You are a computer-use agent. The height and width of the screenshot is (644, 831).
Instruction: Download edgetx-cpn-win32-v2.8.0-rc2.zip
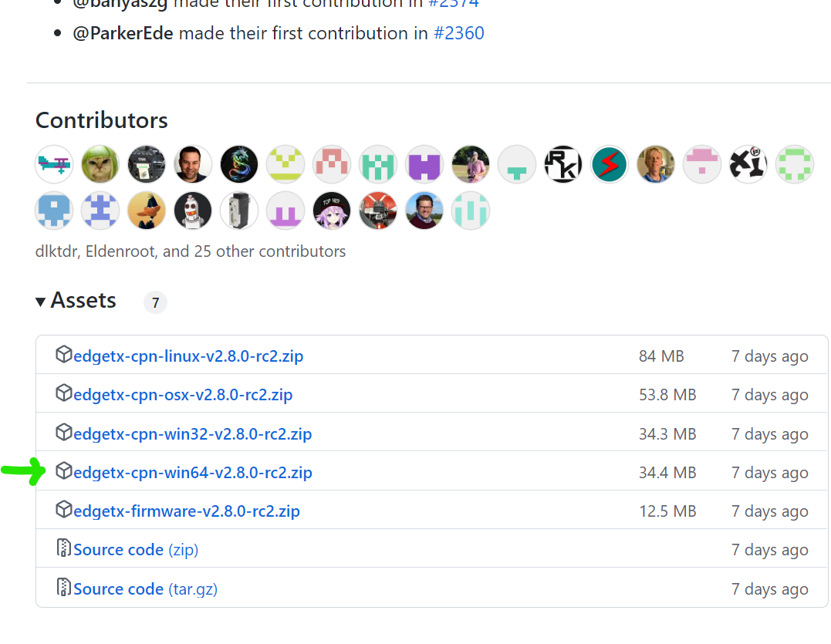tap(193, 434)
